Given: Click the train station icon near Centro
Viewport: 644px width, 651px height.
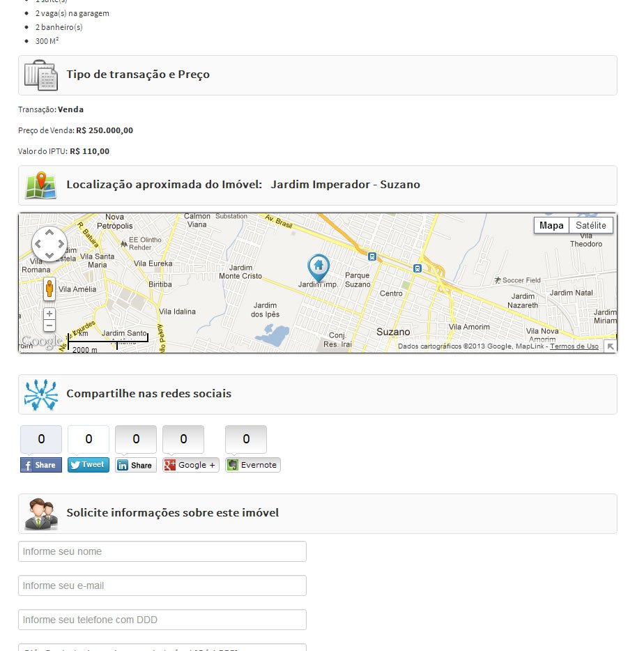Looking at the screenshot, I should [417, 268].
